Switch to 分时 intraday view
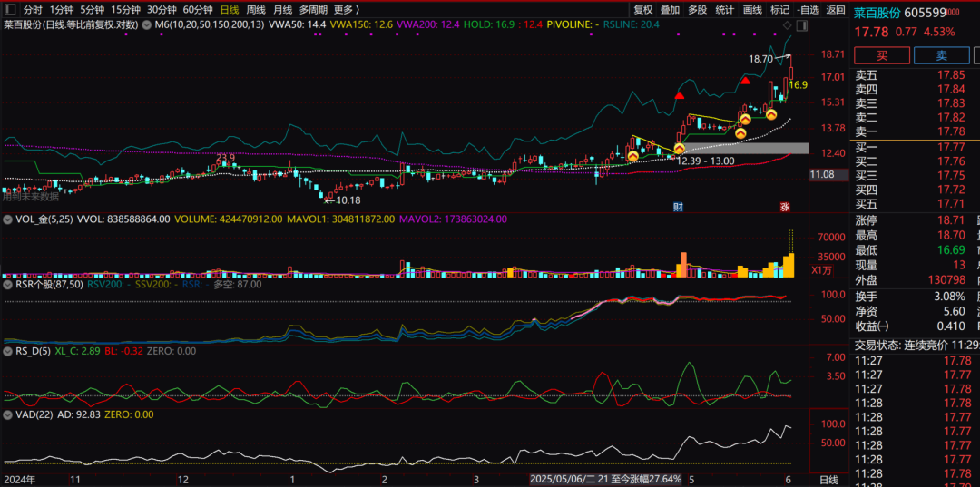 point(33,9)
